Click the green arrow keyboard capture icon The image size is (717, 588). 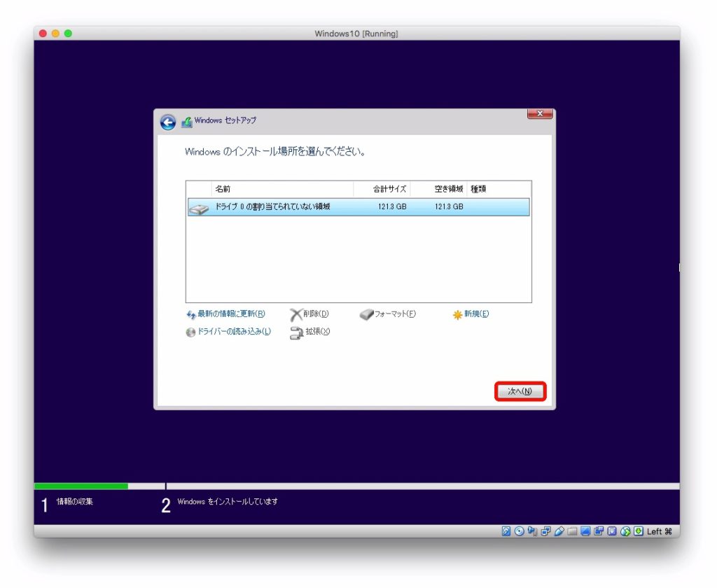(x=639, y=531)
